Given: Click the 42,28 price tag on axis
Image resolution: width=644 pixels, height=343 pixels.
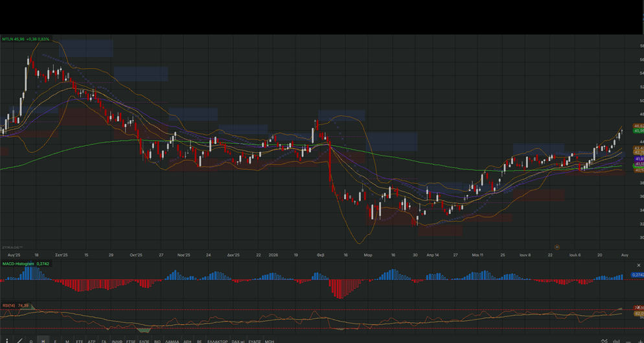Looking at the screenshot, I should [639, 152].
